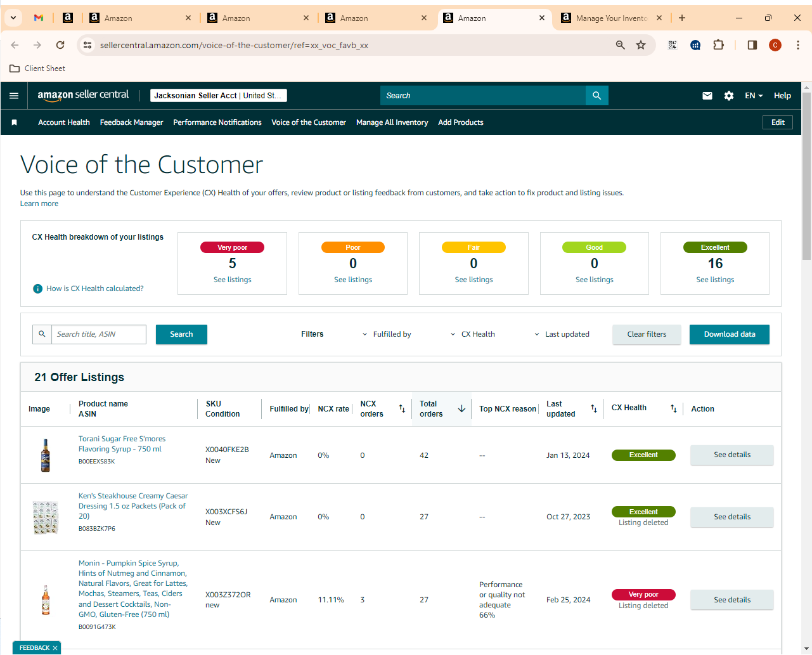This screenshot has height=655, width=812.
Task: Click the Learn more link
Action: tap(39, 204)
